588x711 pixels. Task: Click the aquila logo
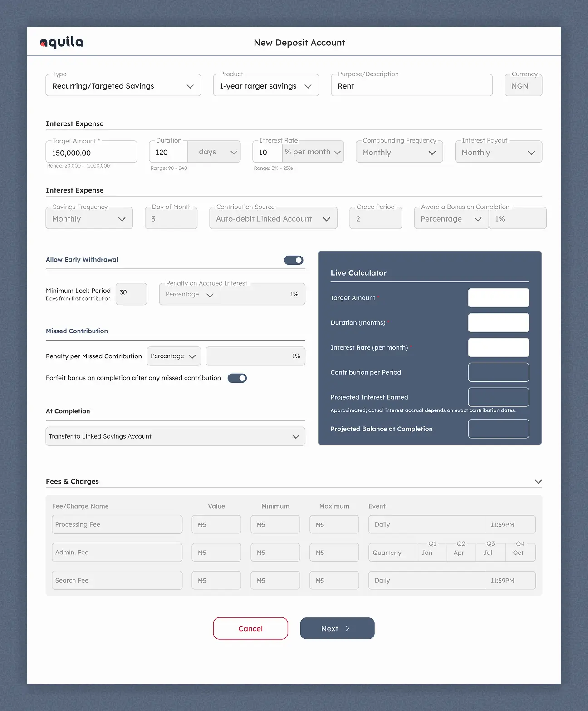pyautogui.click(x=62, y=43)
